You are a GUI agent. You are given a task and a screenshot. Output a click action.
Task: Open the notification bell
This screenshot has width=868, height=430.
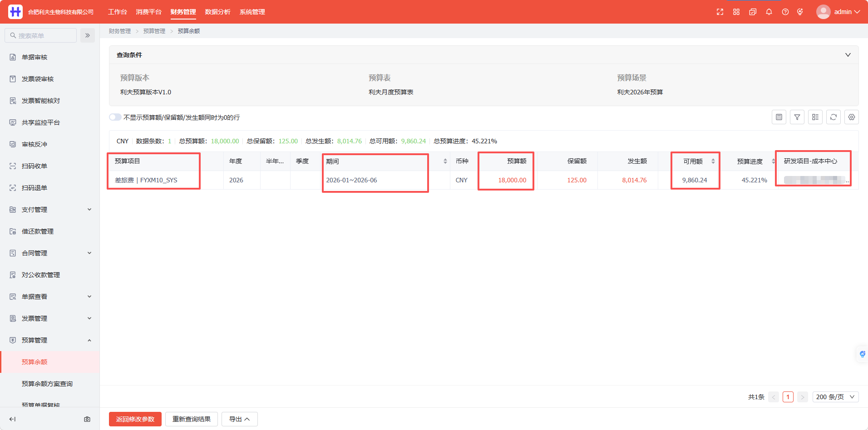[x=769, y=12]
